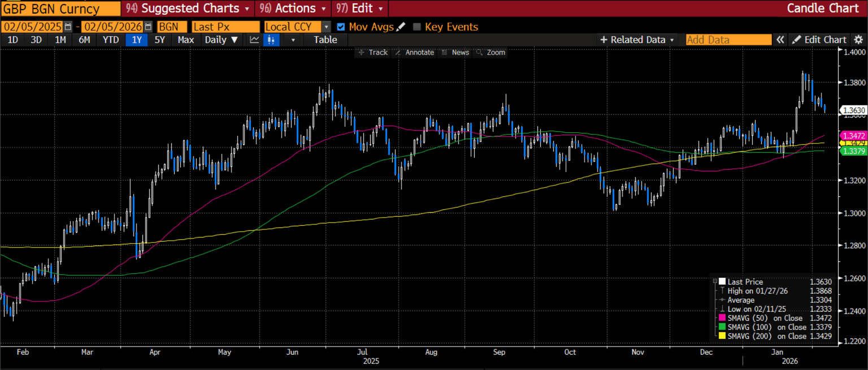Screen dimensions: 868x370
Task: Switch to line chart icon
Action: pos(254,40)
